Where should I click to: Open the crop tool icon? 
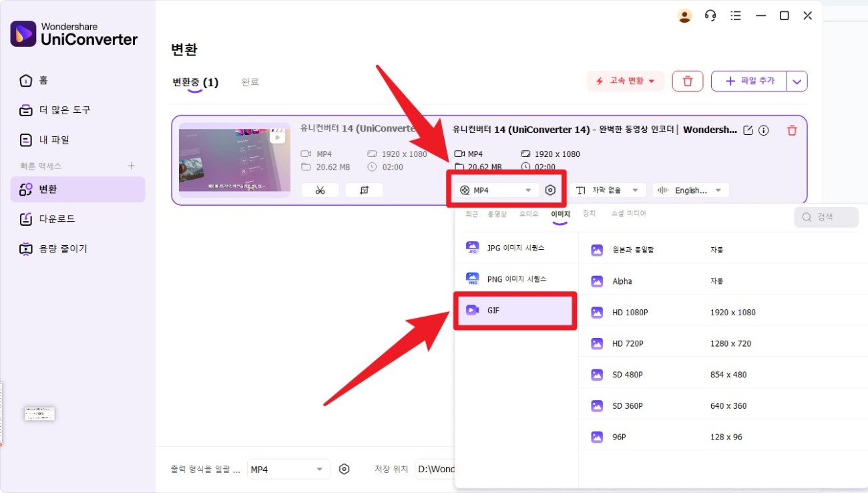click(364, 190)
